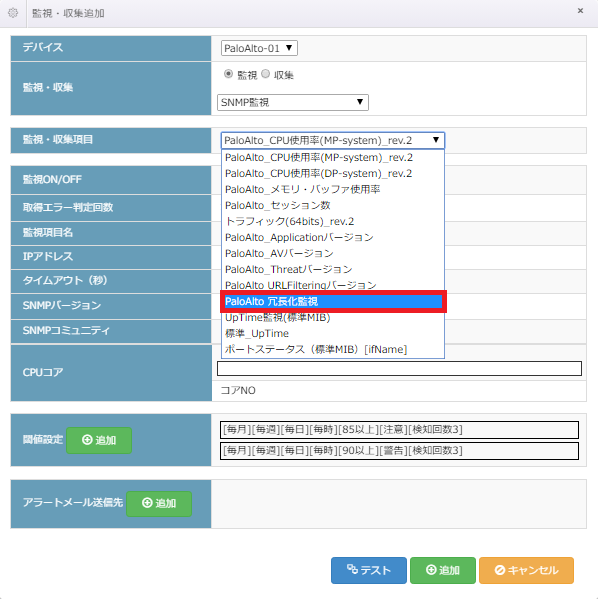Choose PaloAlto 冗長化監視 from the list

(333, 301)
